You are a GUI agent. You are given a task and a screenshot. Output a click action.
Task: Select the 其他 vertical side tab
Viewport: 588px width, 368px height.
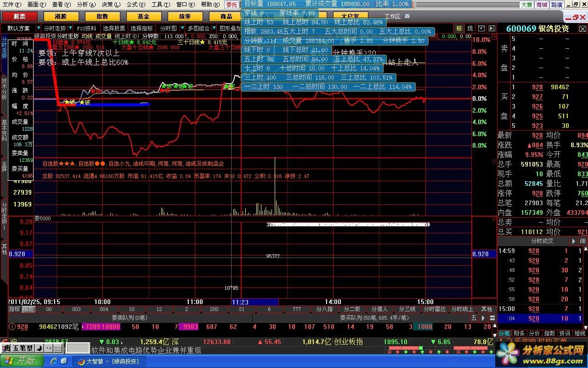coord(4,249)
